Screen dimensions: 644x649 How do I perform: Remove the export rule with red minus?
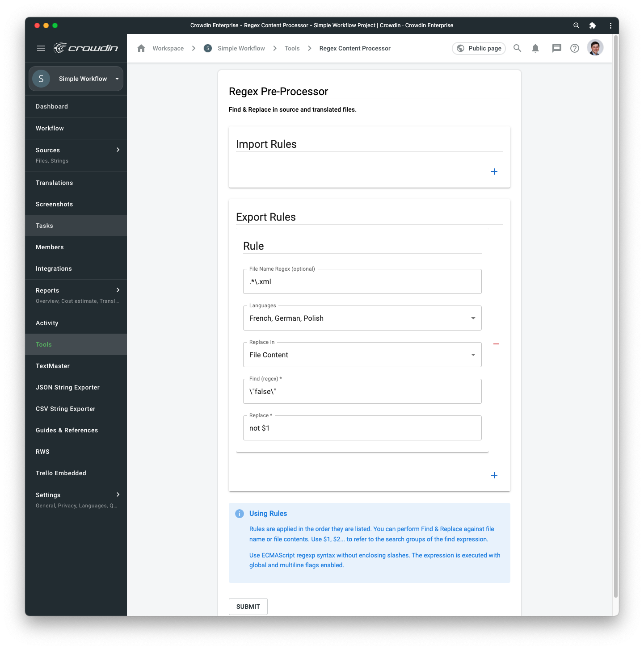pos(496,344)
